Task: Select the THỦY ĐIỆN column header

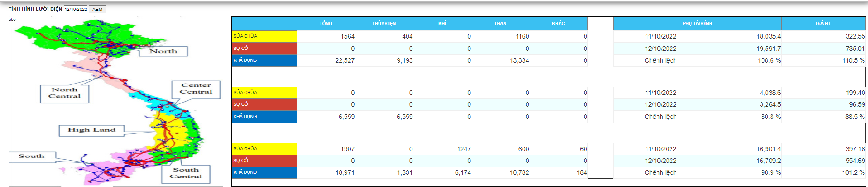Action: (384, 24)
